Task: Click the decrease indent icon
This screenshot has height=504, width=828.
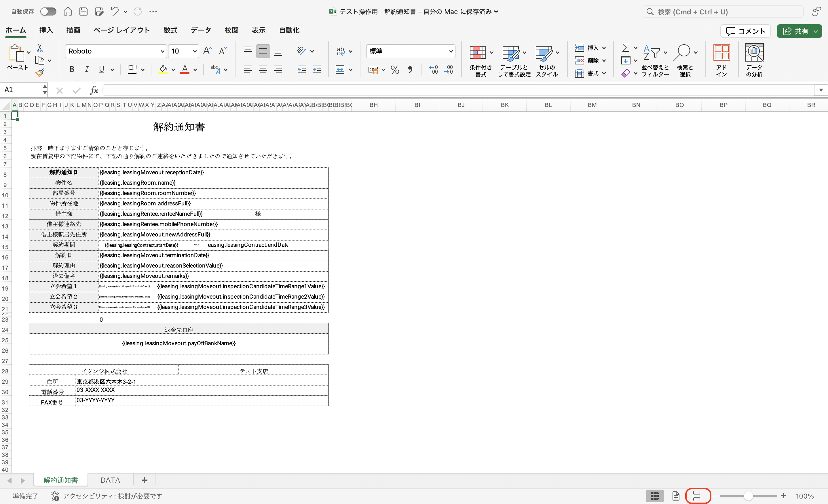Action: pyautogui.click(x=301, y=70)
